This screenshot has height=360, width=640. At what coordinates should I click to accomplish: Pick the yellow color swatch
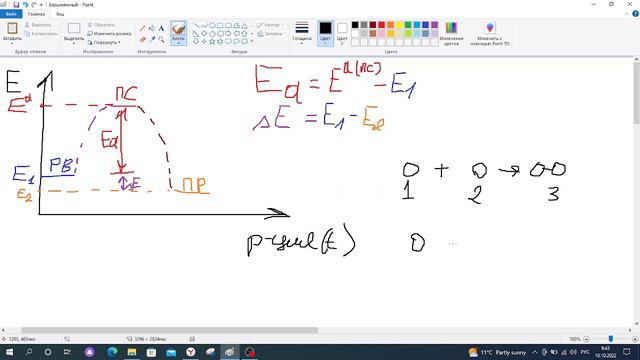click(x=399, y=25)
